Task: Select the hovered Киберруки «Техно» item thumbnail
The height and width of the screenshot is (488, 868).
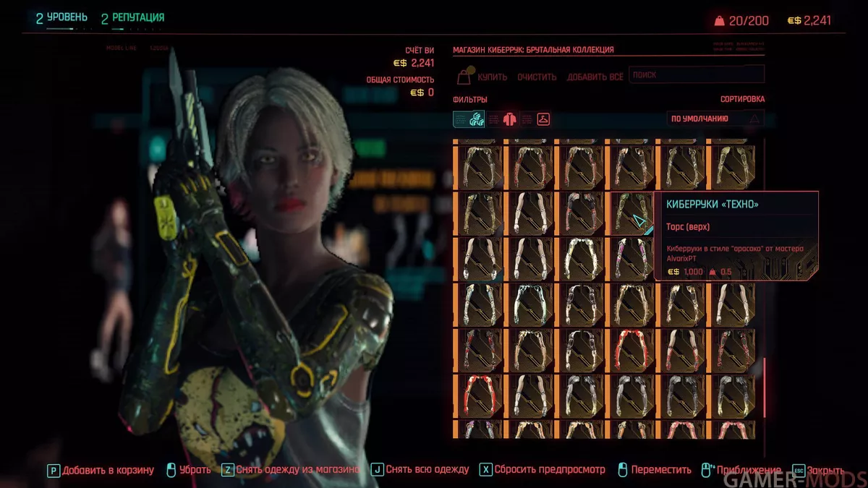Action: click(x=631, y=213)
